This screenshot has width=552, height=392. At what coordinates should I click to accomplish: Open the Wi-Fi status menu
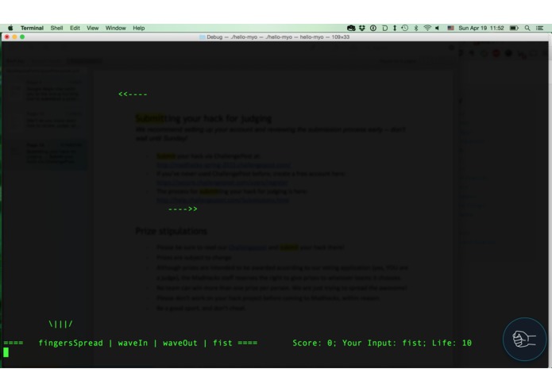click(x=427, y=28)
